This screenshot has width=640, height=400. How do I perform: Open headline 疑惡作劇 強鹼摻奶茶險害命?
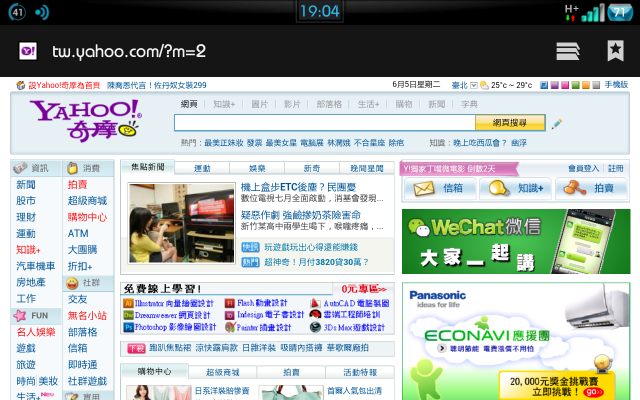click(x=301, y=215)
